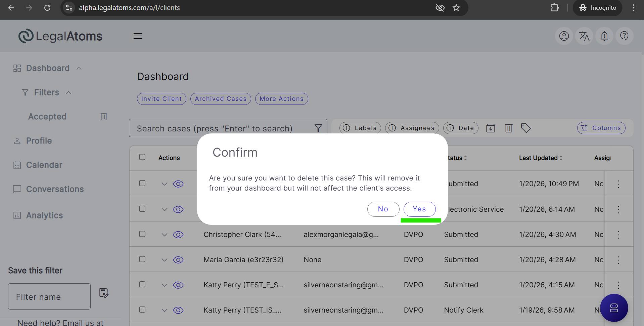Screen dimensions: 644x326
Task: Confirm deletion by clicking Yes
Action: point(419,209)
